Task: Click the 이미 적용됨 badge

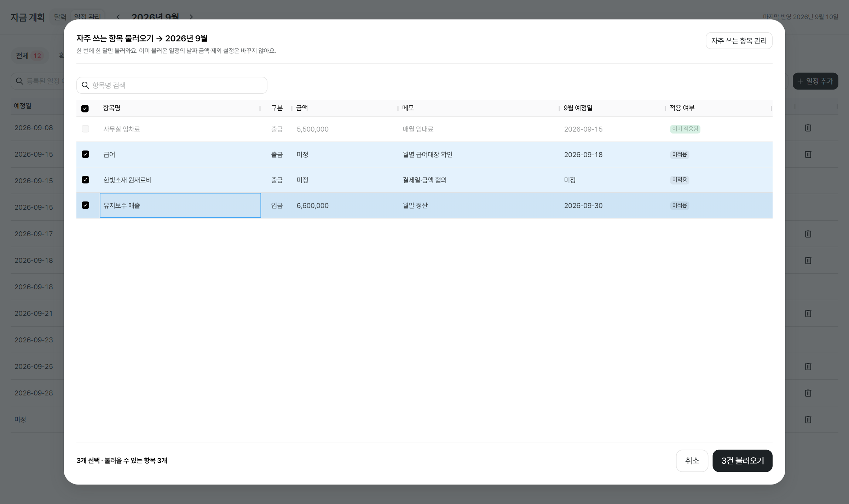Action: click(685, 129)
